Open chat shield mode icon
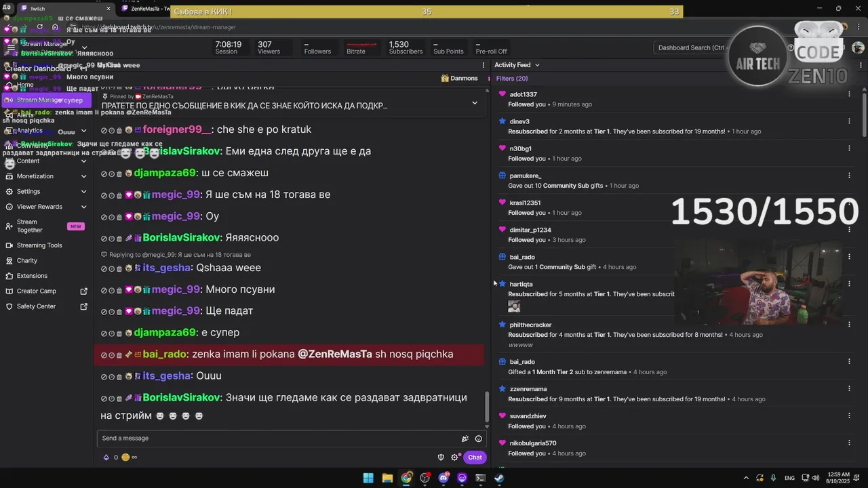868x488 pixels. pos(441,457)
